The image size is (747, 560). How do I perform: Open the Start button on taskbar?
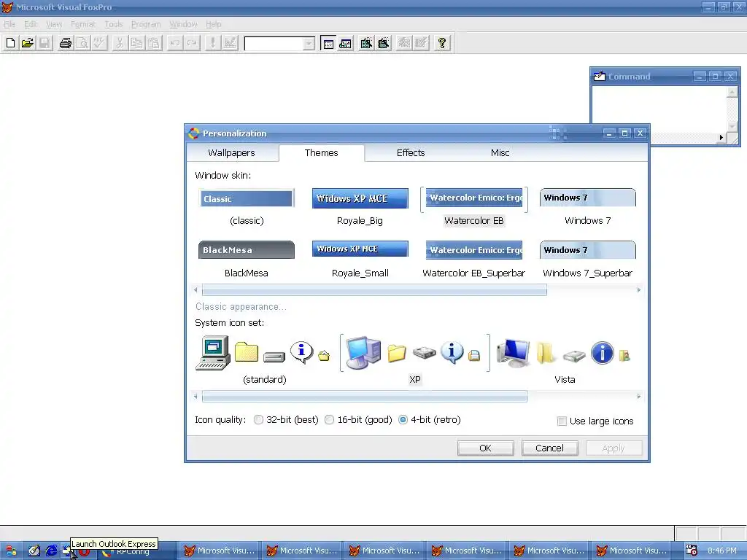point(10,551)
